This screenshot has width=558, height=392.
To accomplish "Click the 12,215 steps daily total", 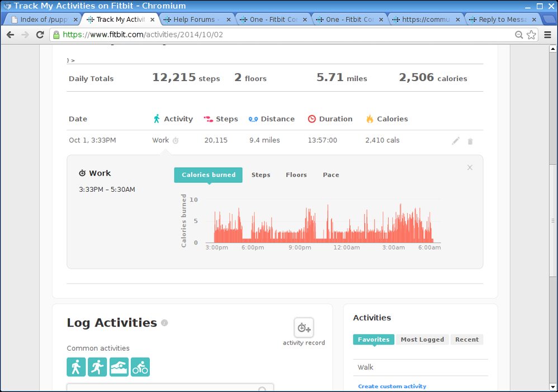I will coord(186,78).
